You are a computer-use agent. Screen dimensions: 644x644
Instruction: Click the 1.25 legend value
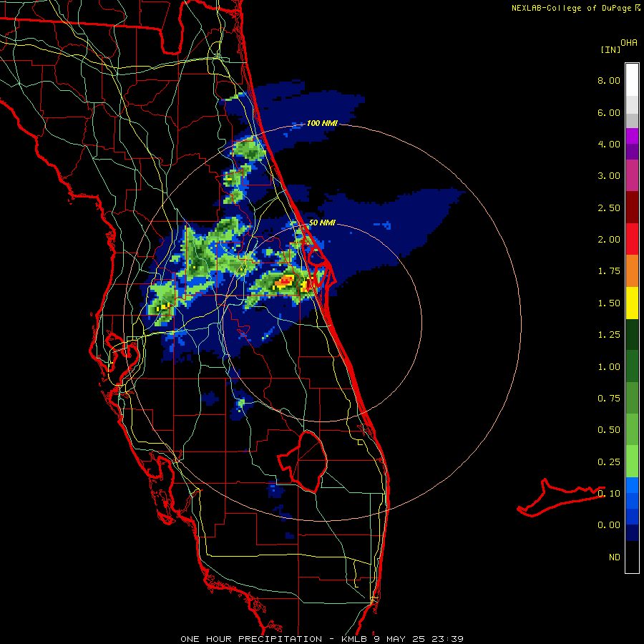click(609, 335)
